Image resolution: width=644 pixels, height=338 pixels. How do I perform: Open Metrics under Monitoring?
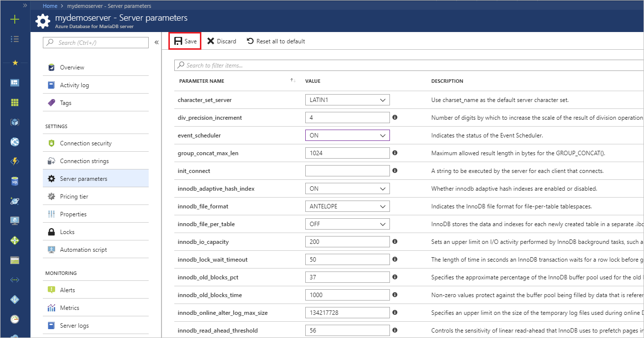pyautogui.click(x=96, y=308)
